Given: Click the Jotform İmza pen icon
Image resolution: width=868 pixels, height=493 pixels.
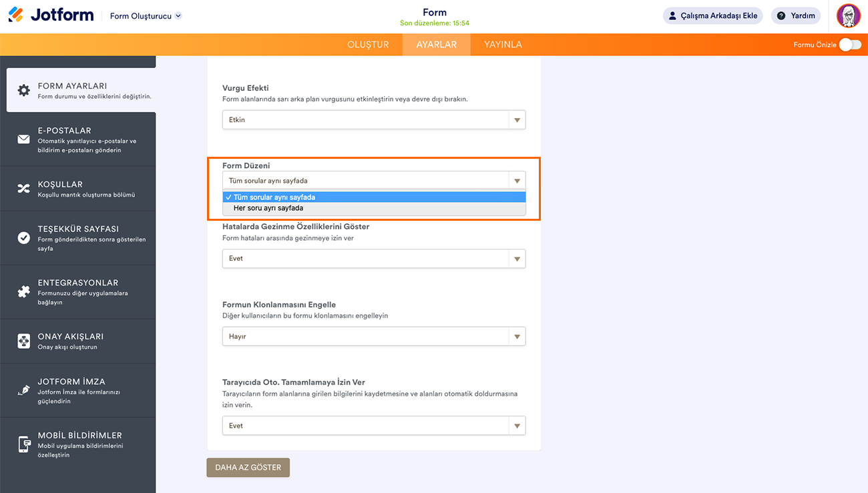Looking at the screenshot, I should point(24,390).
